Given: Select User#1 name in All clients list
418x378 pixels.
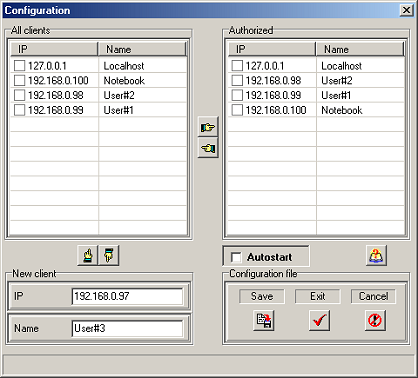Looking at the screenshot, I should tap(119, 110).
